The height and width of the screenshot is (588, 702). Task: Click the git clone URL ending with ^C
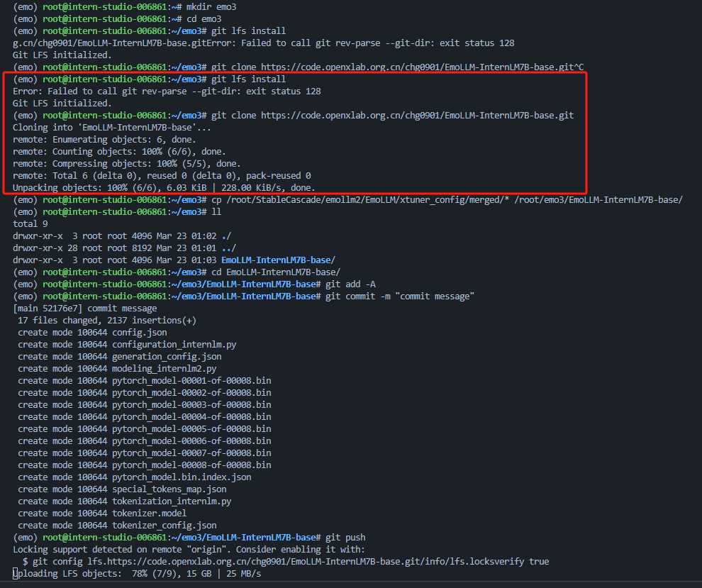pos(422,67)
